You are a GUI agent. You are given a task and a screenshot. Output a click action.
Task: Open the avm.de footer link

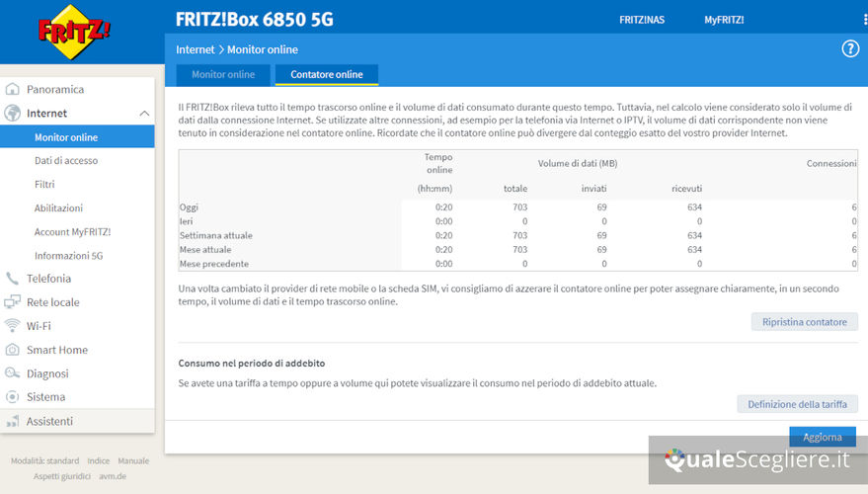[x=113, y=476]
